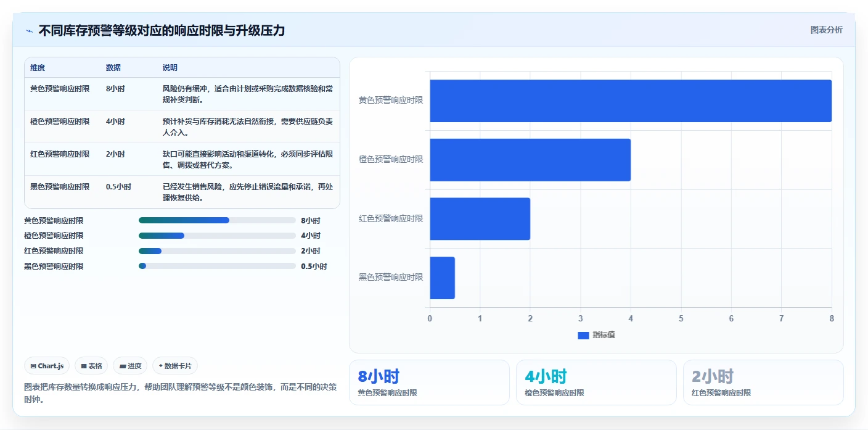Click the 8小时 data card
Screen dimensions: 868x430
click(429, 382)
